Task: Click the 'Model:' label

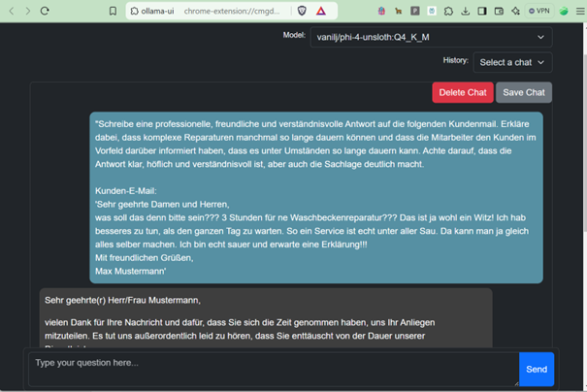Action: pos(294,35)
